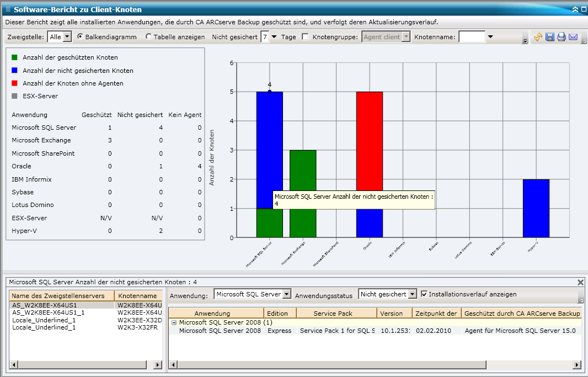
Task: Open the Anwendungsstatus dropdown
Action: tap(411, 294)
